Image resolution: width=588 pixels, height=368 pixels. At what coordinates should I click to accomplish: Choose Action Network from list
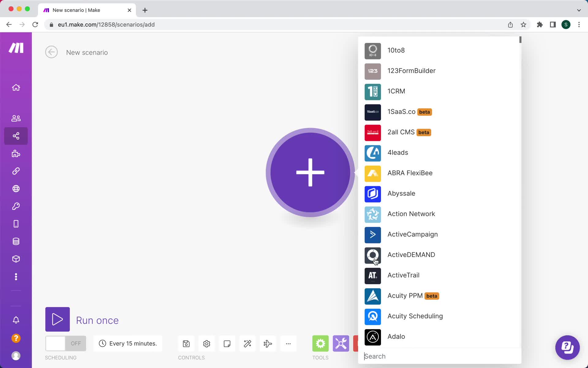coord(439,214)
